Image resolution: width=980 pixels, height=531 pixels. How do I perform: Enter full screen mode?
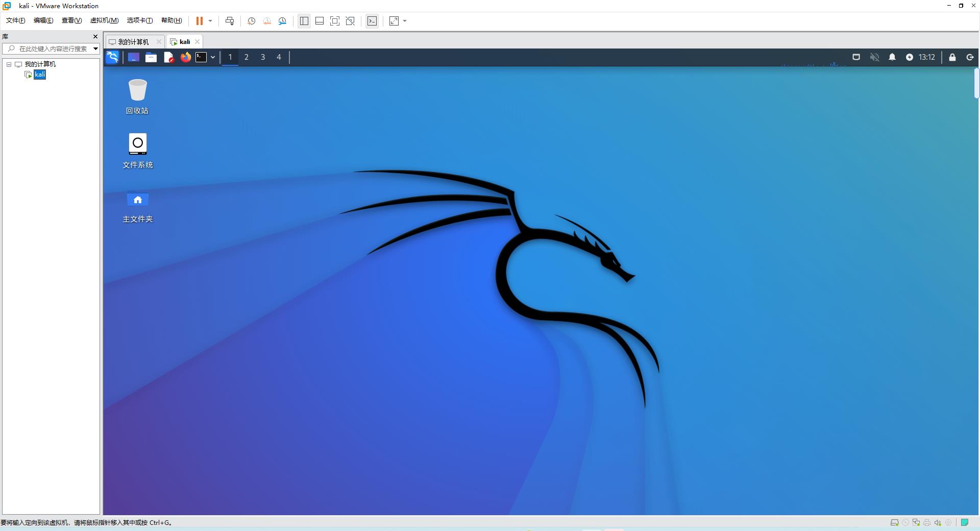click(335, 21)
